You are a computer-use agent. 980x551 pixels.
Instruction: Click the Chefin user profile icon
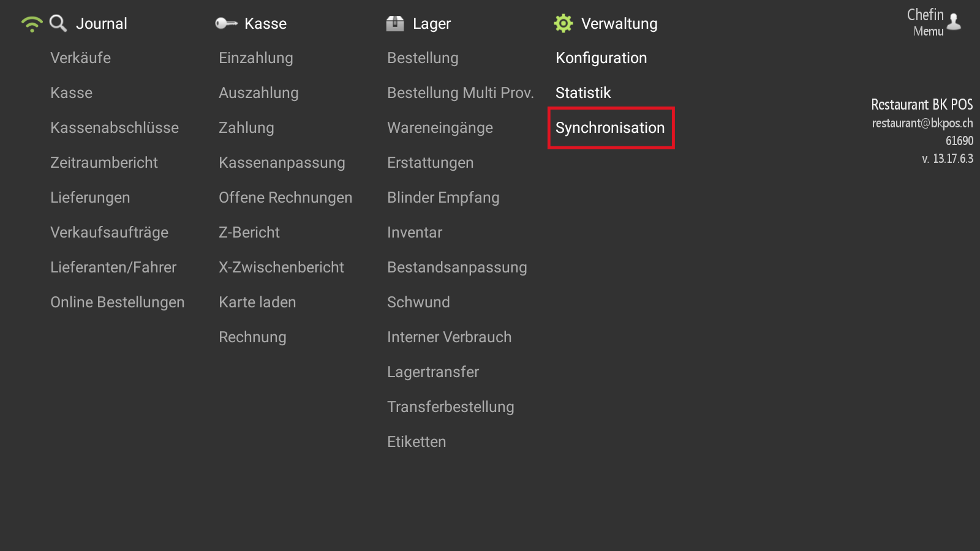click(954, 22)
